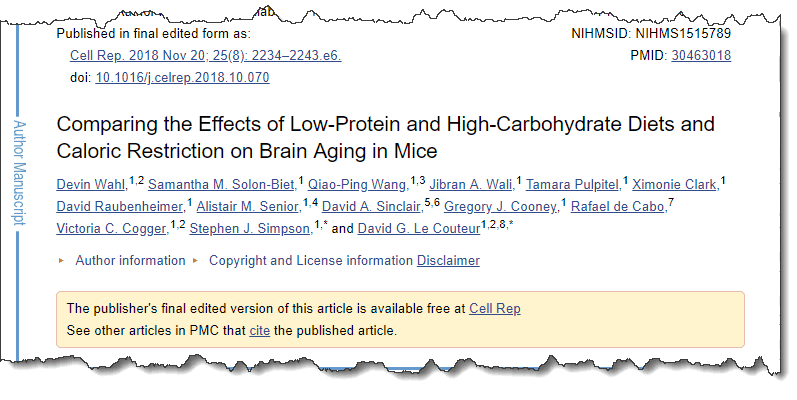This screenshot has height=400, width=797.
Task: Open author David Raubenheimer link
Action: (120, 207)
